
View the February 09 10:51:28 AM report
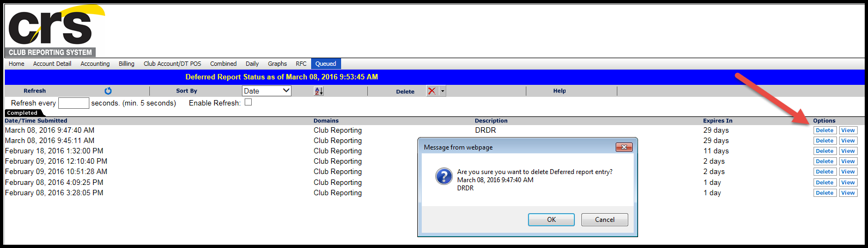point(848,172)
